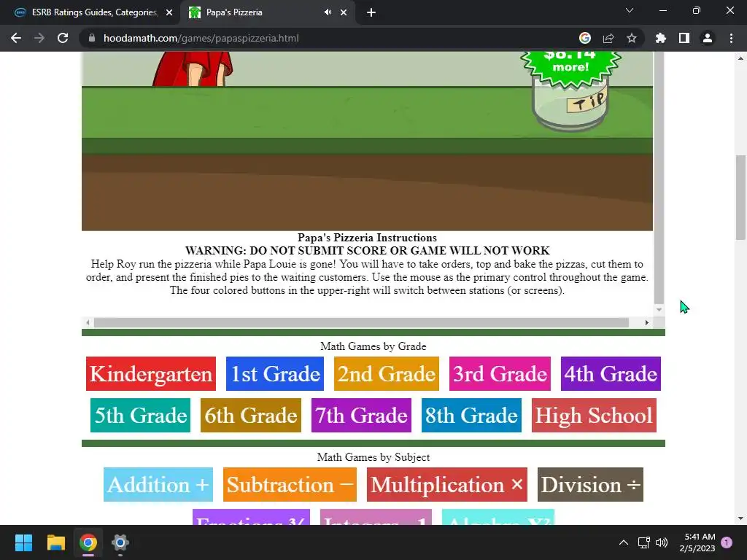Open the Google icon in address bar
Image resolution: width=747 pixels, height=560 pixels.
[x=585, y=38]
